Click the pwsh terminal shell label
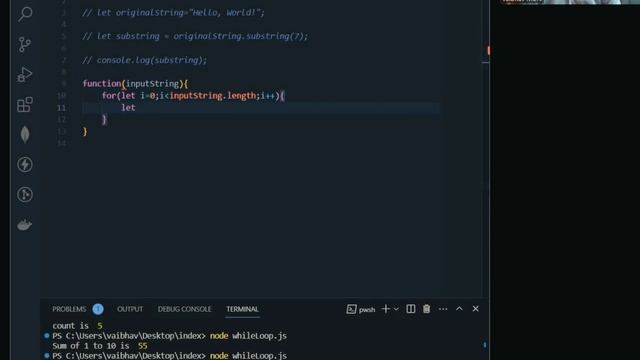Screen dimensions: 640x360 pyautogui.click(x=367, y=310)
